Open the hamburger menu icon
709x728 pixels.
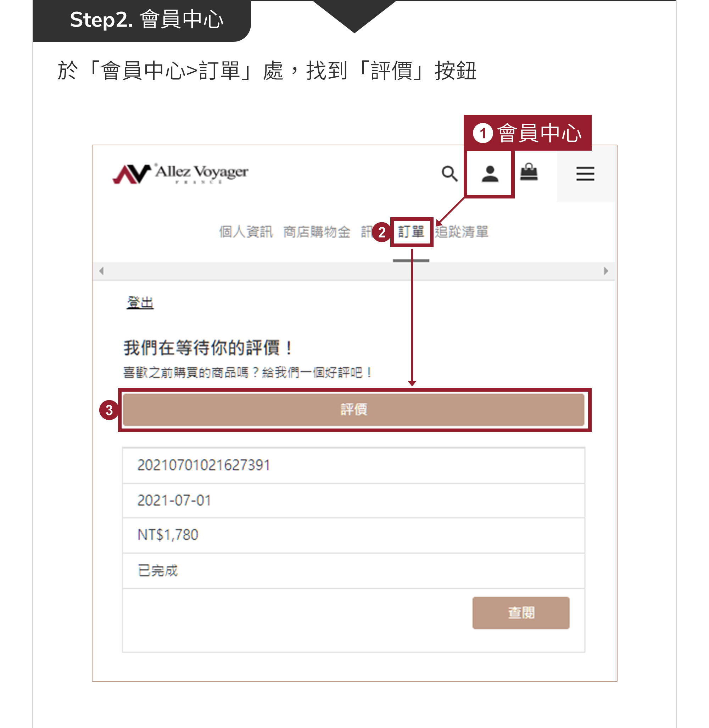coord(585,174)
